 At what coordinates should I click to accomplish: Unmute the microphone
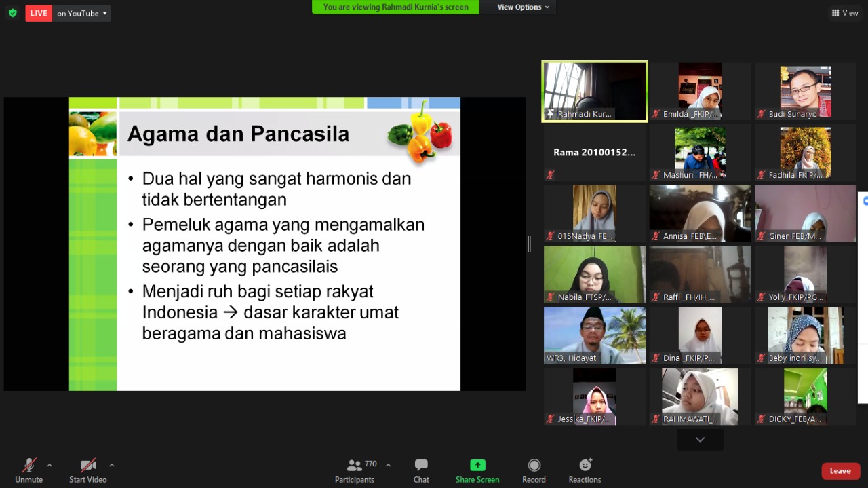(x=28, y=466)
